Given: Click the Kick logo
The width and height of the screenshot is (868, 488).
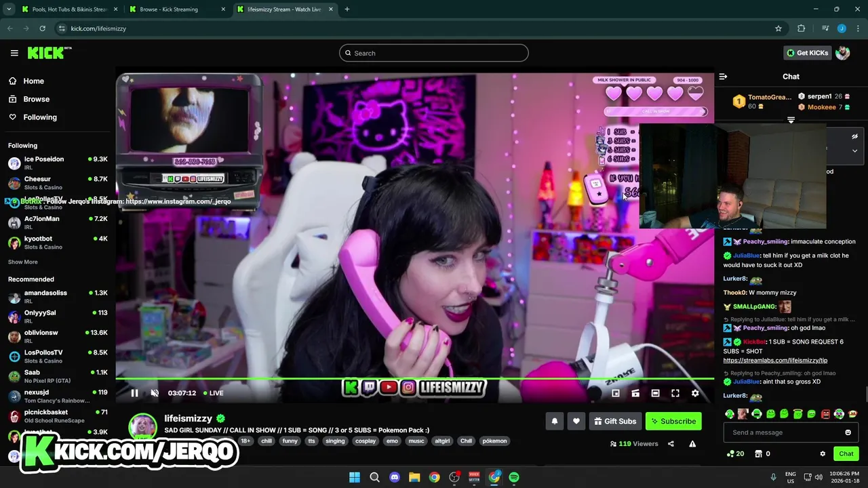Looking at the screenshot, I should point(50,53).
